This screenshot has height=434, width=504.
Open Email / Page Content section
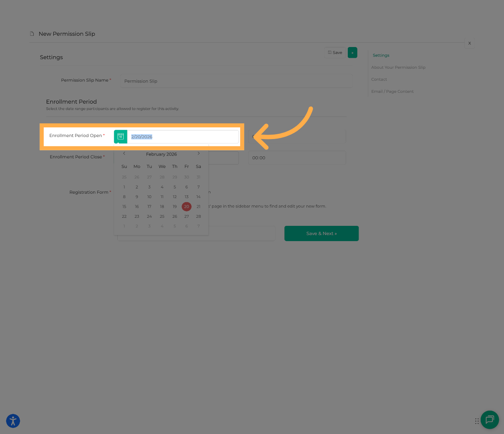[392, 92]
